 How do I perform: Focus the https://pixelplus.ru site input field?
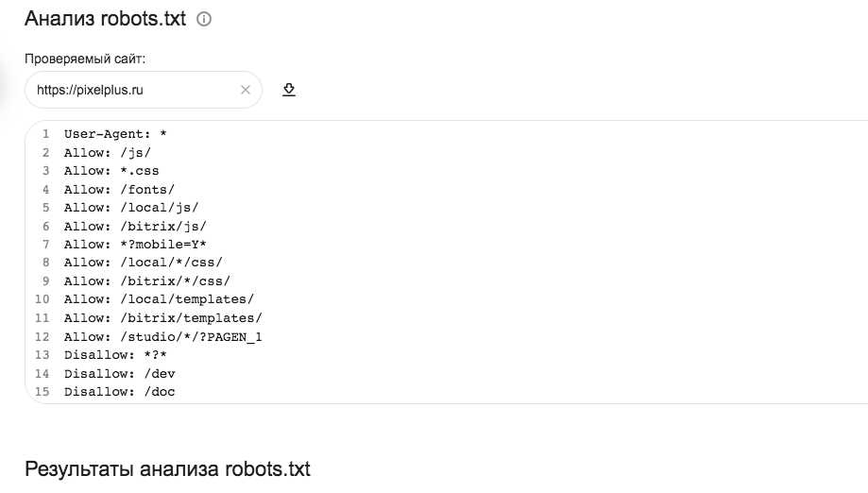point(132,90)
